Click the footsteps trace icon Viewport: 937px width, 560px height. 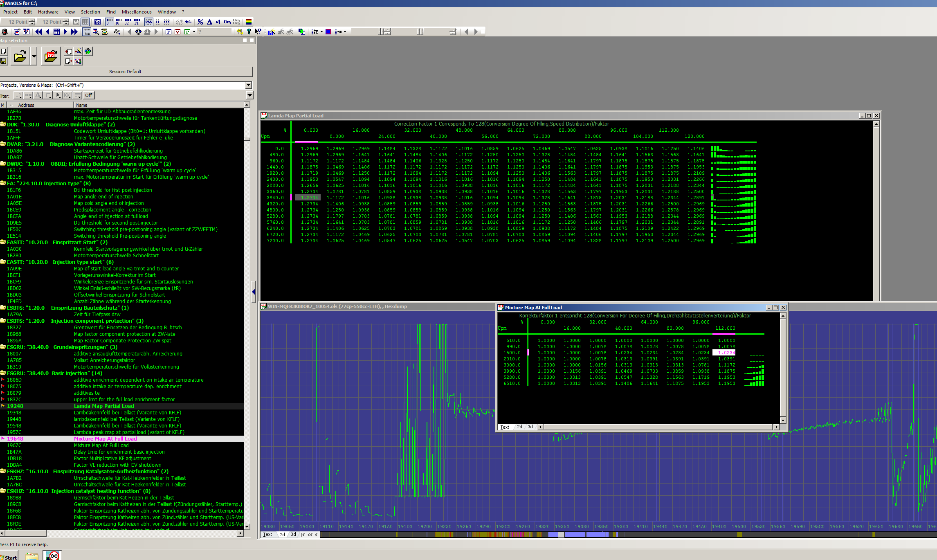[x=117, y=31]
